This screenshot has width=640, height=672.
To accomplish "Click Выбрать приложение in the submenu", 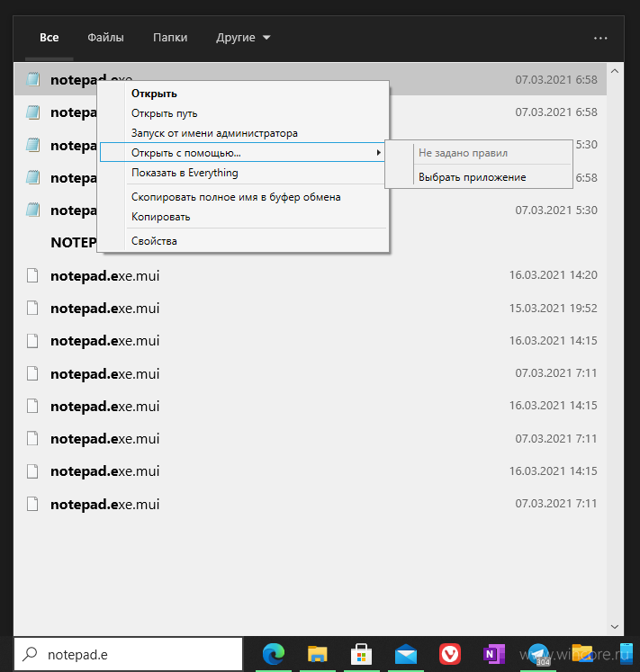I will pyautogui.click(x=473, y=177).
